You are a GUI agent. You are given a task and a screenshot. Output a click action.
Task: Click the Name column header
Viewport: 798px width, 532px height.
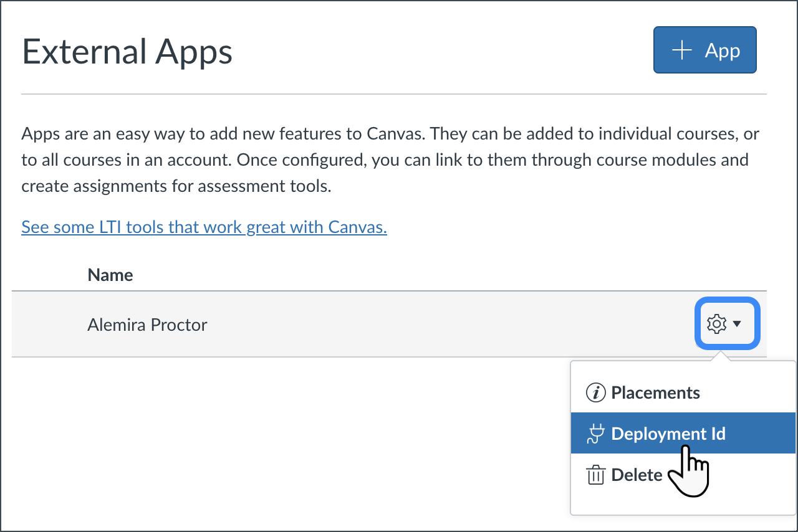coord(110,275)
